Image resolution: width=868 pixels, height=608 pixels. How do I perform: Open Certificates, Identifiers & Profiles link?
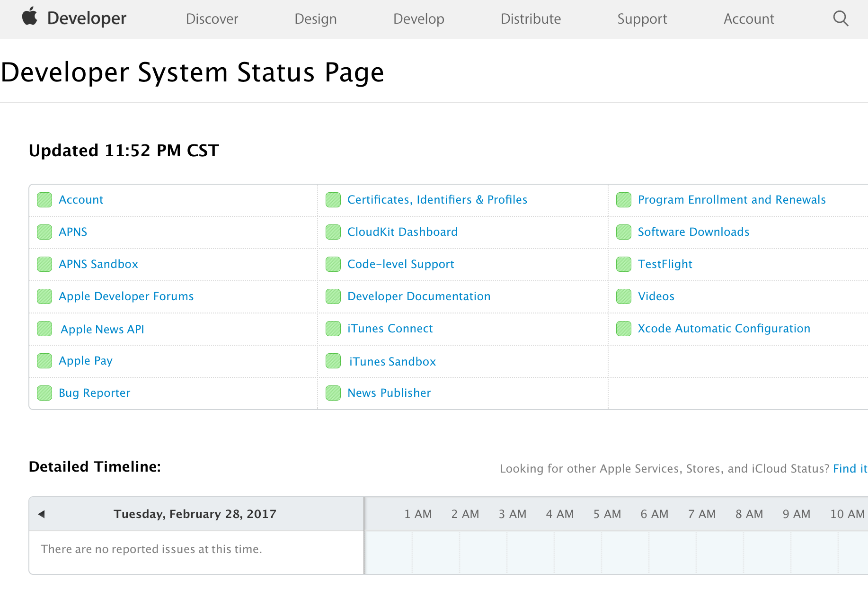point(437,200)
